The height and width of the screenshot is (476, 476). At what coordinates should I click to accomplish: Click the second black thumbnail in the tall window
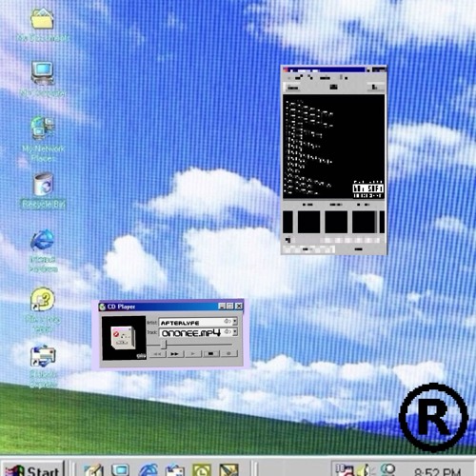[308, 223]
